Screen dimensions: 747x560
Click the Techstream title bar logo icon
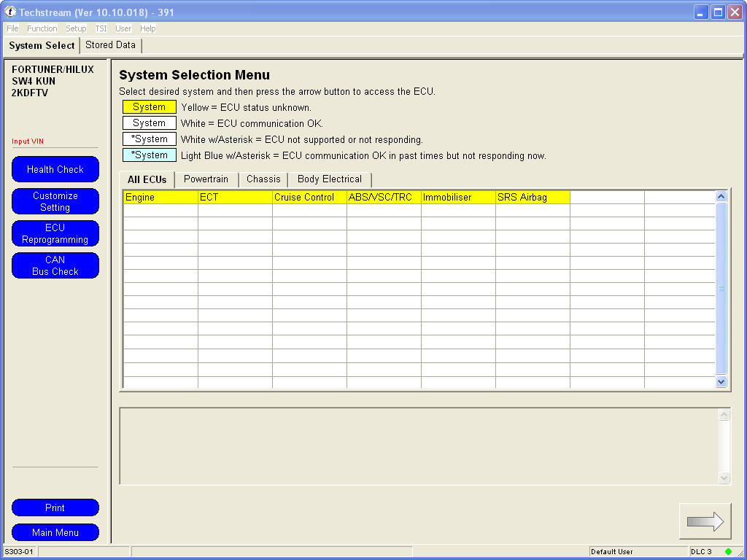(10, 12)
